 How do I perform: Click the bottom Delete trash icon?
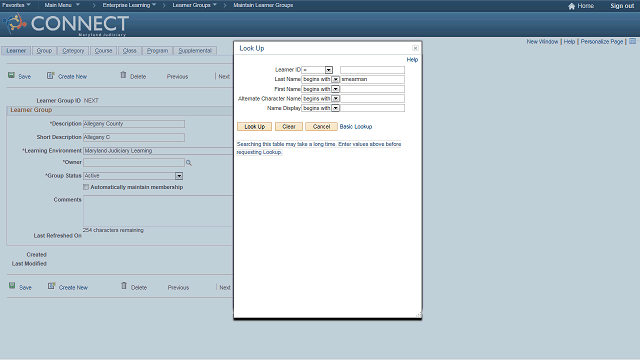pos(124,286)
